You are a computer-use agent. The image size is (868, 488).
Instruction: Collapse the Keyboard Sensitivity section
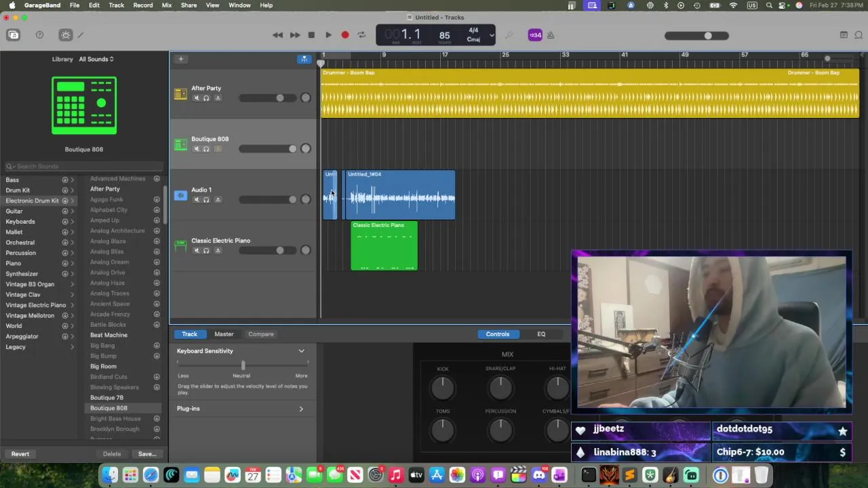(302, 351)
